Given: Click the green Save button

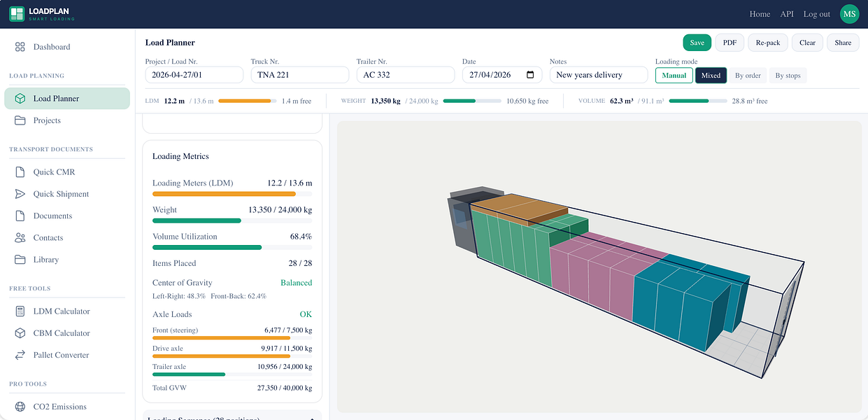Looking at the screenshot, I should pyautogui.click(x=697, y=43).
